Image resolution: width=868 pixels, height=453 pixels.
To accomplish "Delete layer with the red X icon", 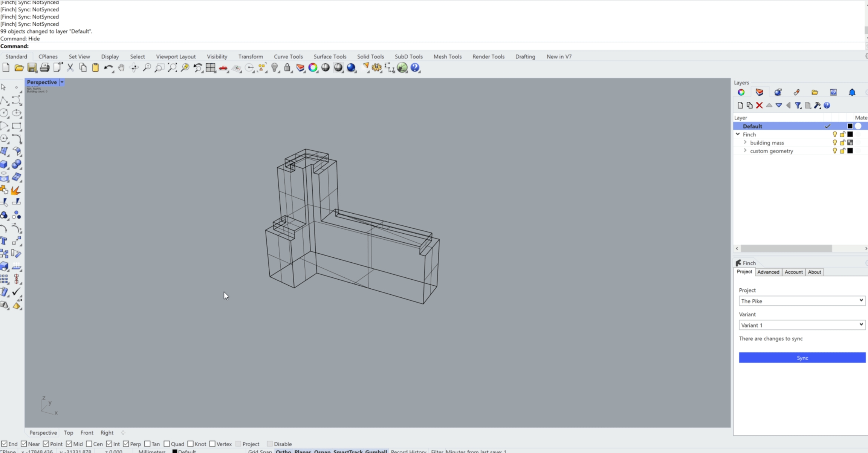I will coord(759,106).
